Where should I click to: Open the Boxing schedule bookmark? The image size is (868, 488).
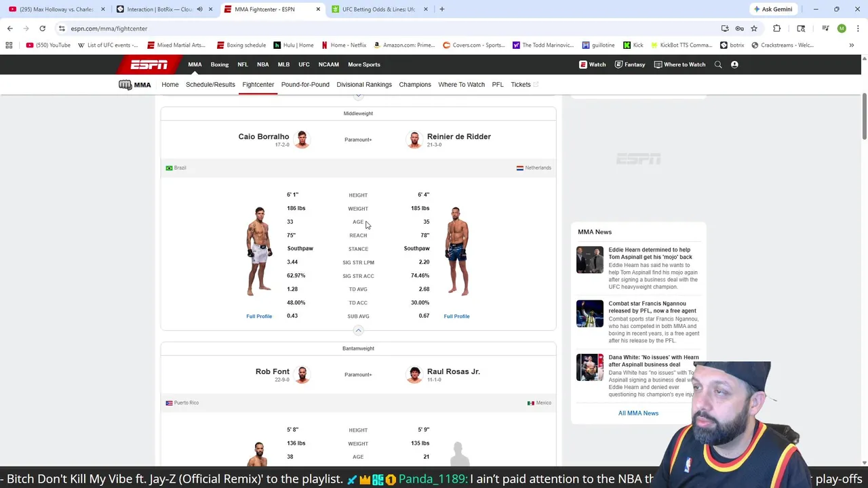241,45
